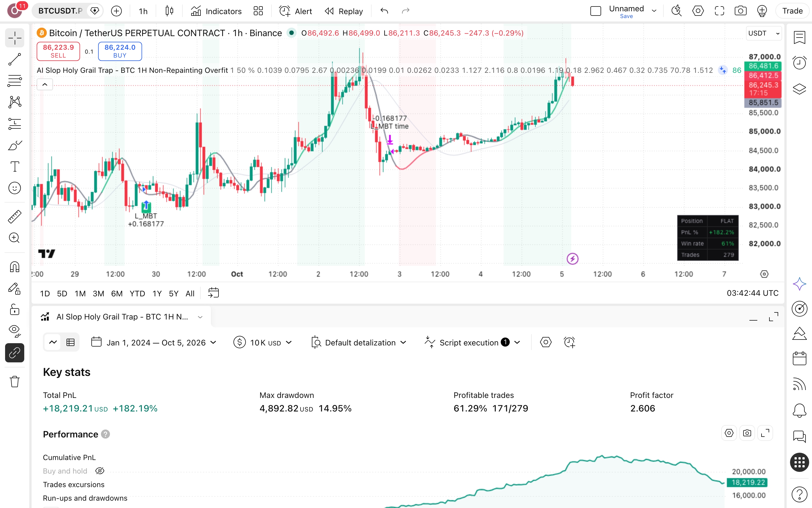Screen dimensions: 812x508
Task: Click the blue BUY price button
Action: [120, 51]
